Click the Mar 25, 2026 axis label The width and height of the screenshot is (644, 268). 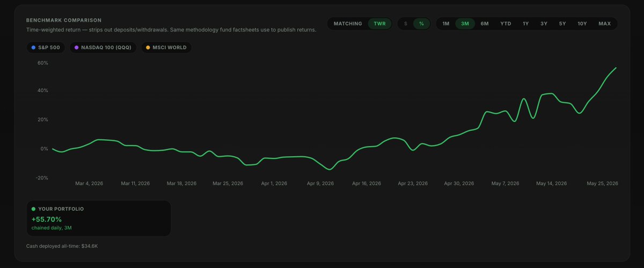click(228, 184)
